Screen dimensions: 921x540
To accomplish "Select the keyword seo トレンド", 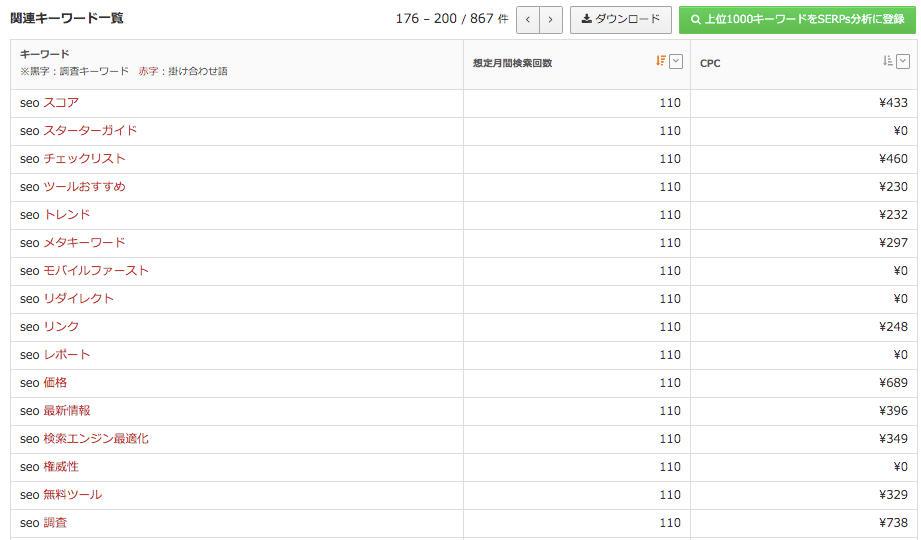I will pos(55,214).
